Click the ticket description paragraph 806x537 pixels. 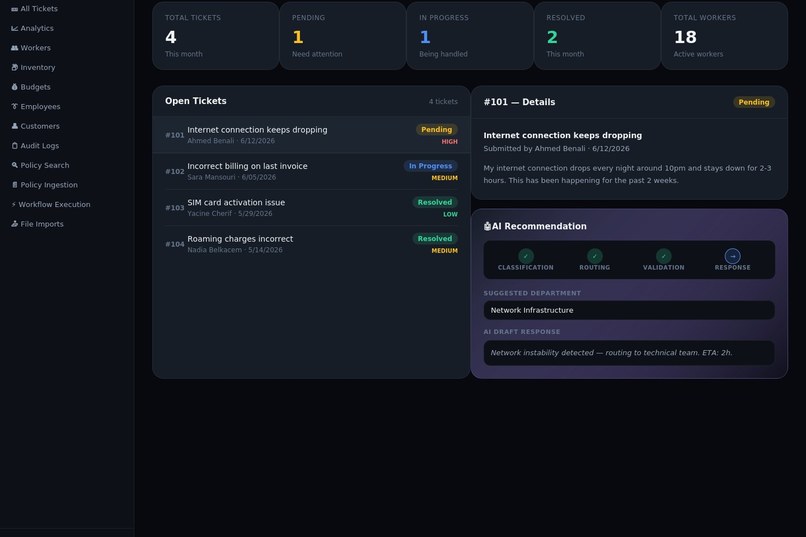pyautogui.click(x=627, y=174)
